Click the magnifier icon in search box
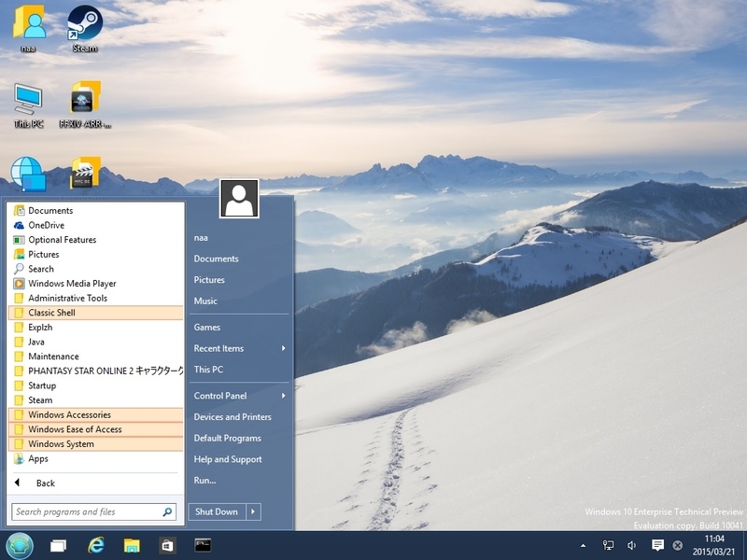The image size is (747, 560). [167, 511]
